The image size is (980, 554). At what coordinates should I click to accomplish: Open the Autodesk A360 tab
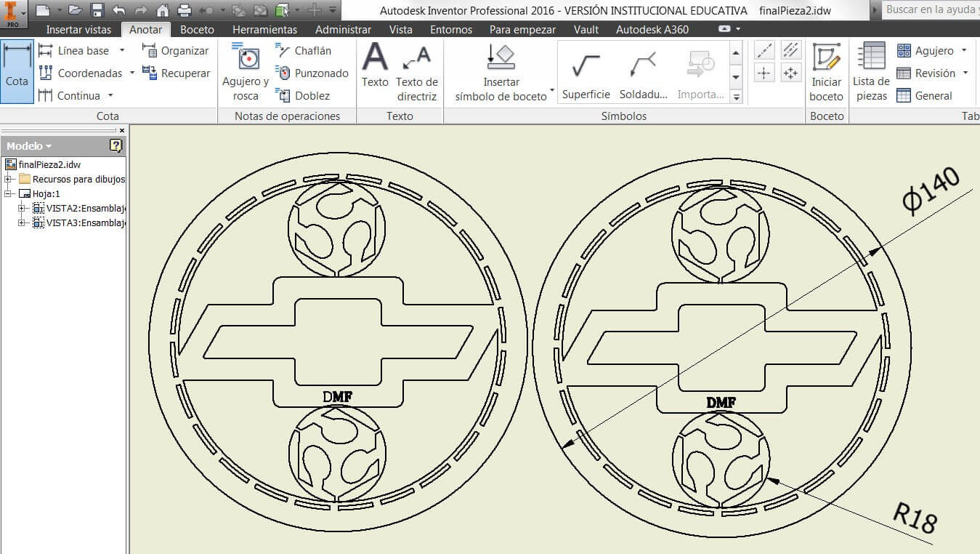pos(652,30)
